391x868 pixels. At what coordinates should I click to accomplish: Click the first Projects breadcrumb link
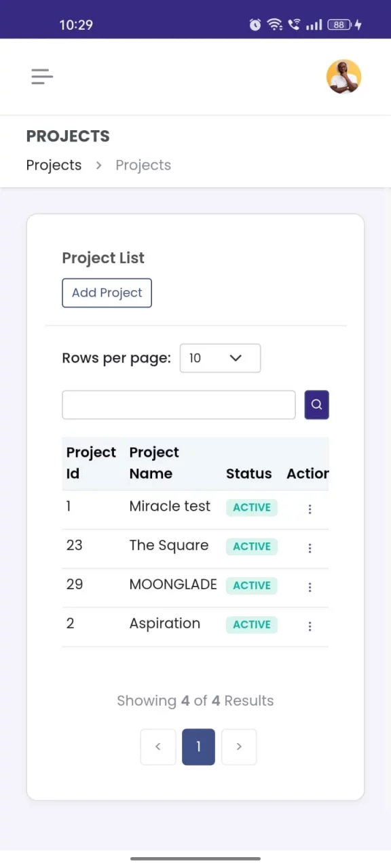pyautogui.click(x=54, y=165)
